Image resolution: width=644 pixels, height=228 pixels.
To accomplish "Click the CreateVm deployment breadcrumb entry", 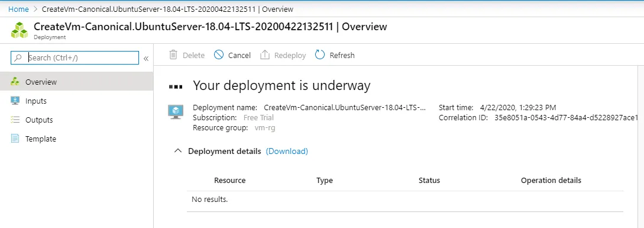I will (167, 9).
